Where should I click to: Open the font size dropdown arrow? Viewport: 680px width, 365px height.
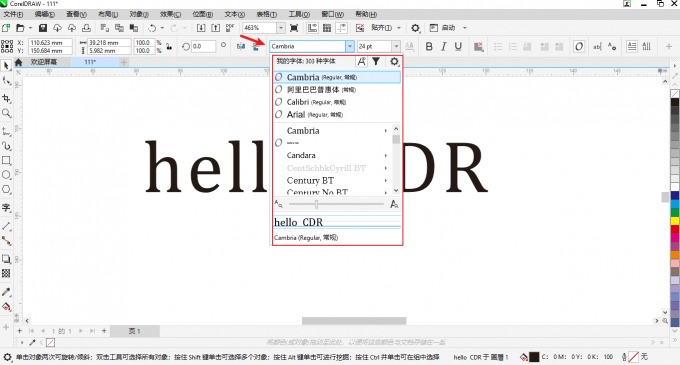point(396,46)
